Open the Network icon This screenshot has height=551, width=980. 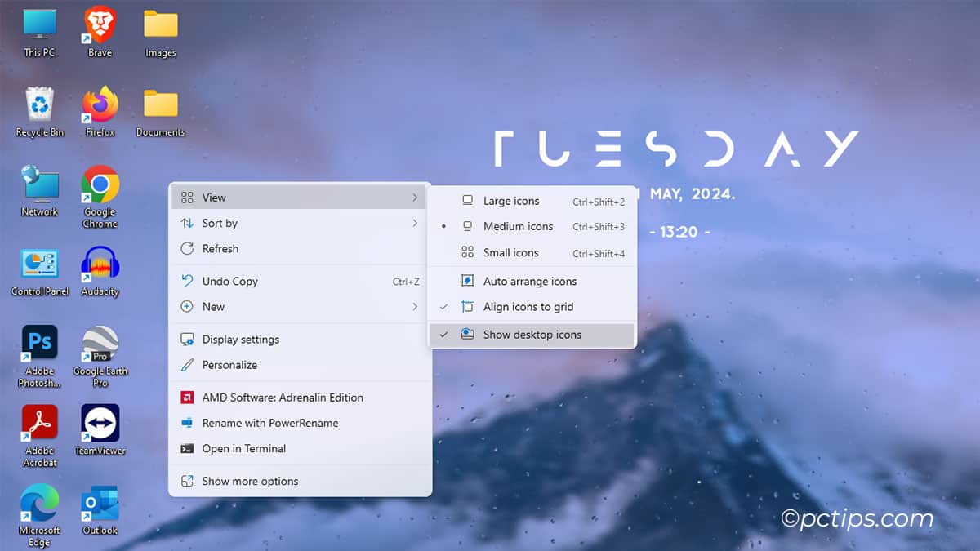pyautogui.click(x=39, y=191)
